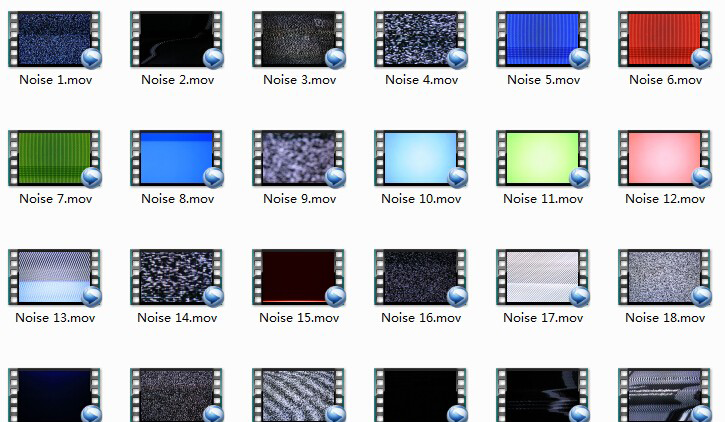725x422 pixels.
Task: Click the Noise 3.mov file name label
Action: click(299, 80)
